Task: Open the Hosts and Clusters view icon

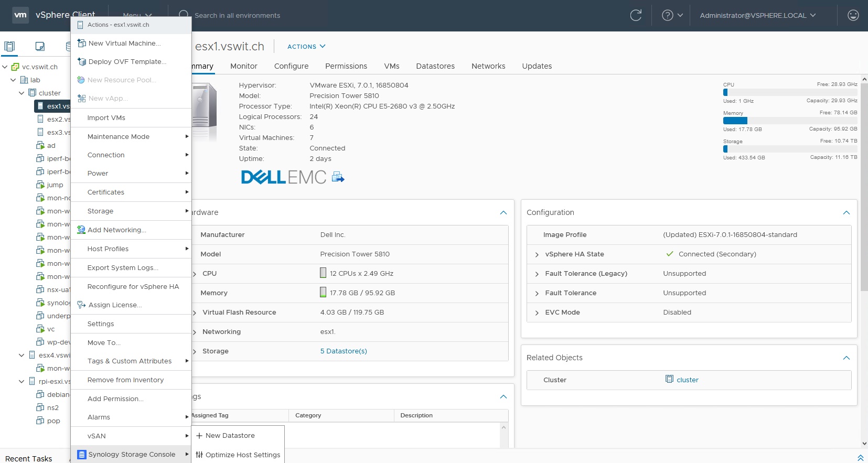Action: click(9, 46)
